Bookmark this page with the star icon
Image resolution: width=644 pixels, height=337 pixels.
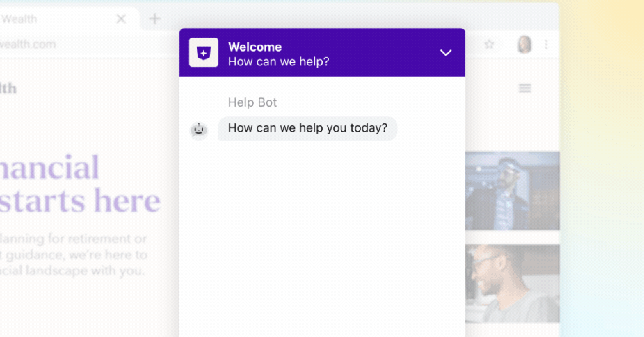[489, 45]
